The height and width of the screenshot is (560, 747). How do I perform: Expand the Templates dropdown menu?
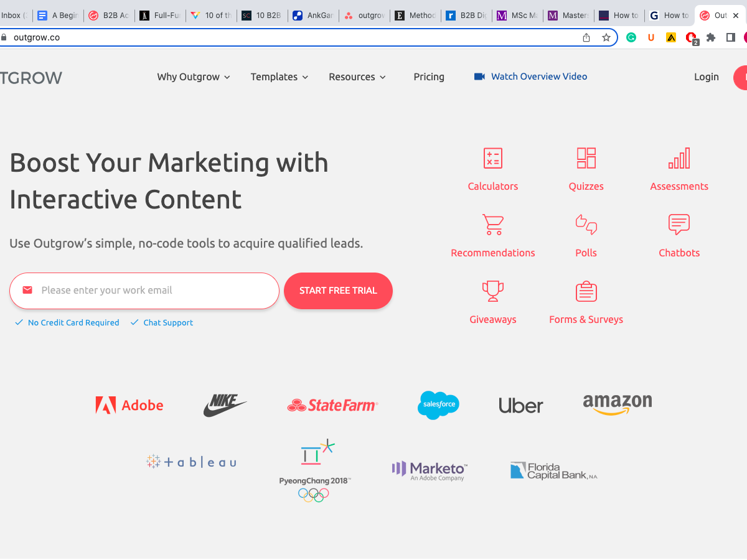[280, 77]
